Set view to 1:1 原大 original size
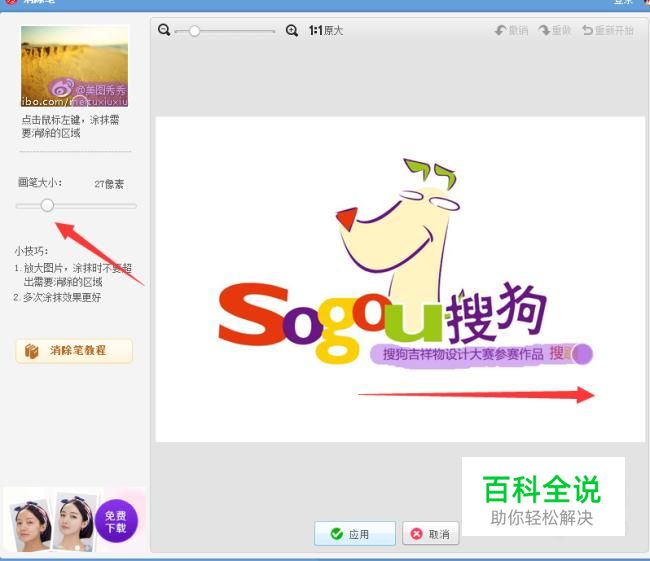The image size is (650, 561). click(326, 30)
